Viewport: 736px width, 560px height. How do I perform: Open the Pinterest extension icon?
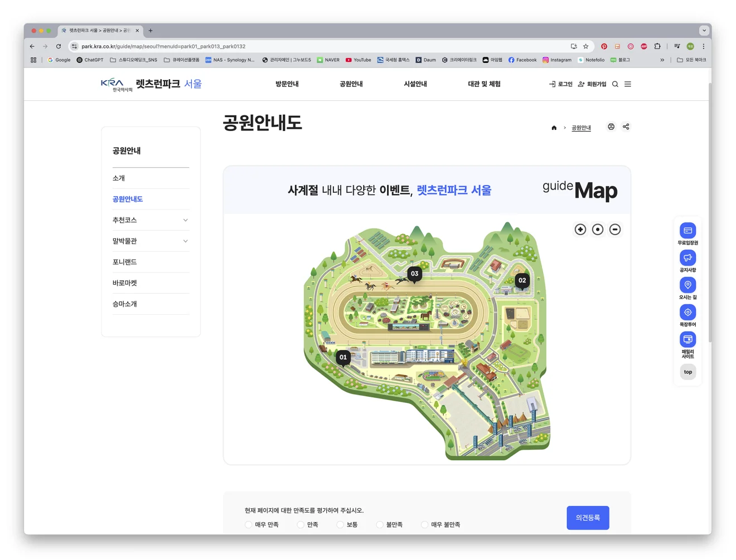(604, 46)
